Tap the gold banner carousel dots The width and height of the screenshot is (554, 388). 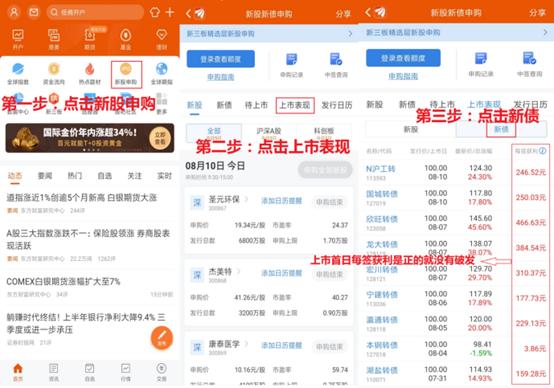click(x=91, y=150)
